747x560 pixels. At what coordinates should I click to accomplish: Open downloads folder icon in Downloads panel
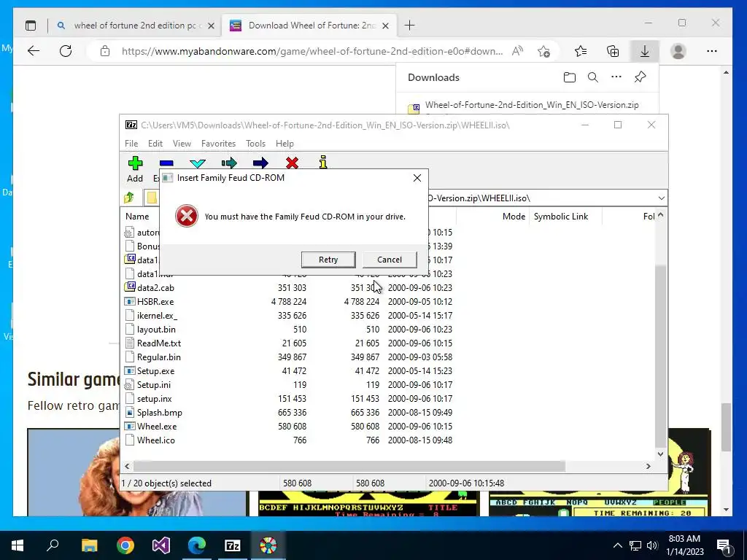click(x=569, y=77)
